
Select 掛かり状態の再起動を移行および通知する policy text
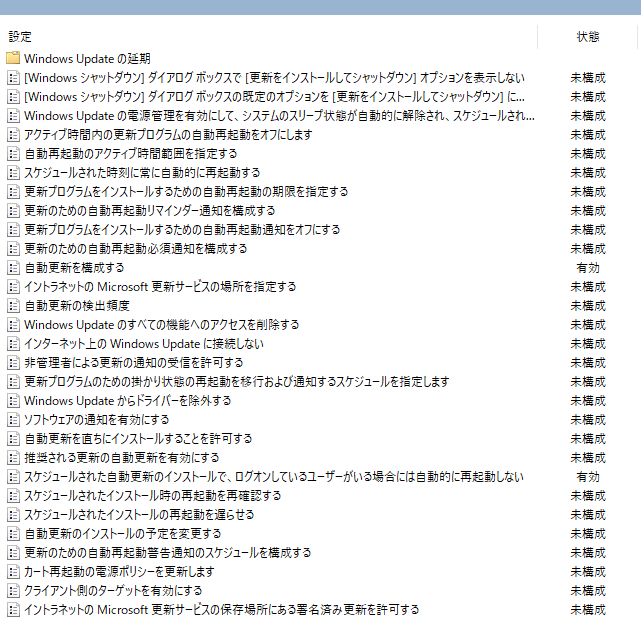[237, 382]
